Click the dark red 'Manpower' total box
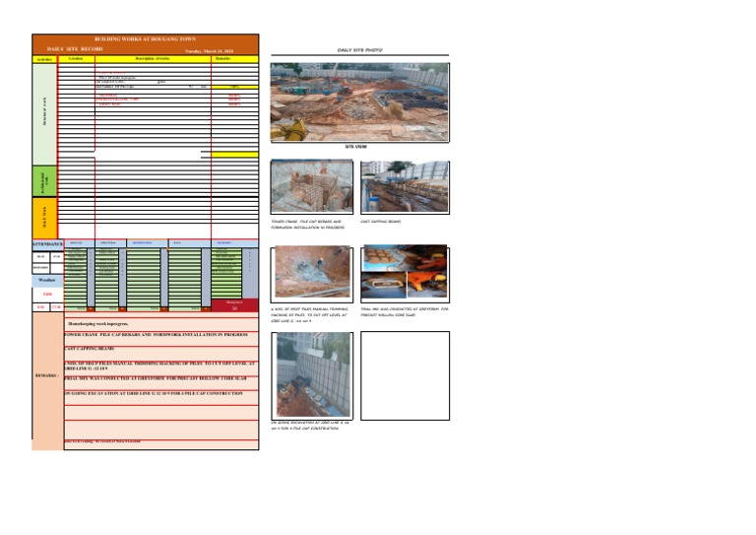 tap(235, 305)
